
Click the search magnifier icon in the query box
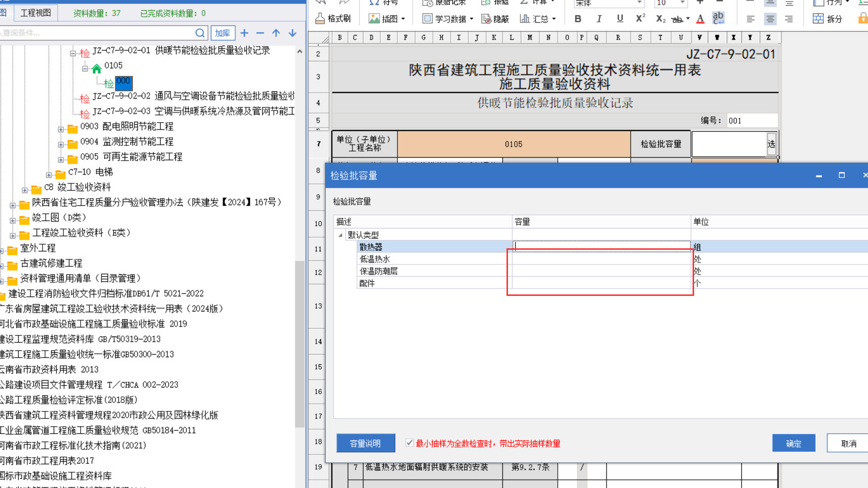click(x=200, y=33)
